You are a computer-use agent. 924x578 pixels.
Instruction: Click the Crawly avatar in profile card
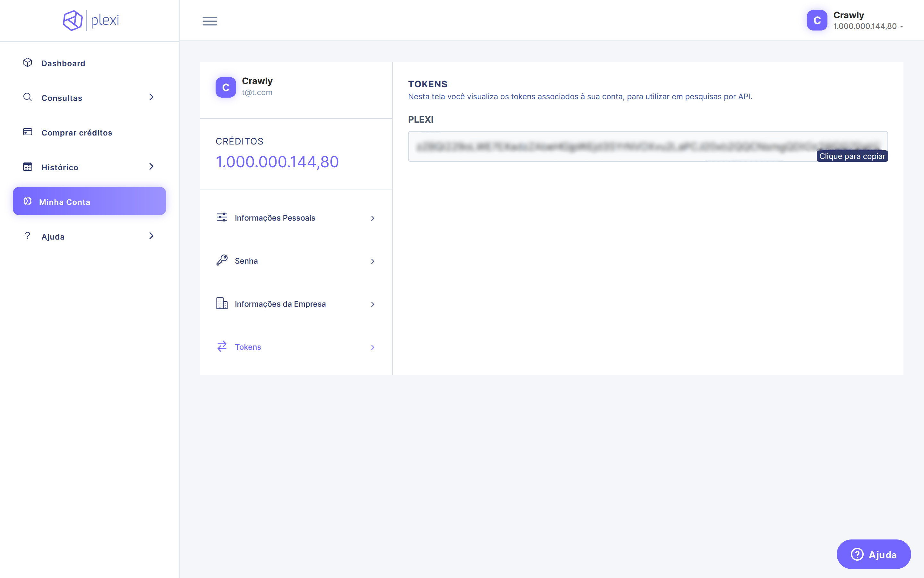pos(226,88)
